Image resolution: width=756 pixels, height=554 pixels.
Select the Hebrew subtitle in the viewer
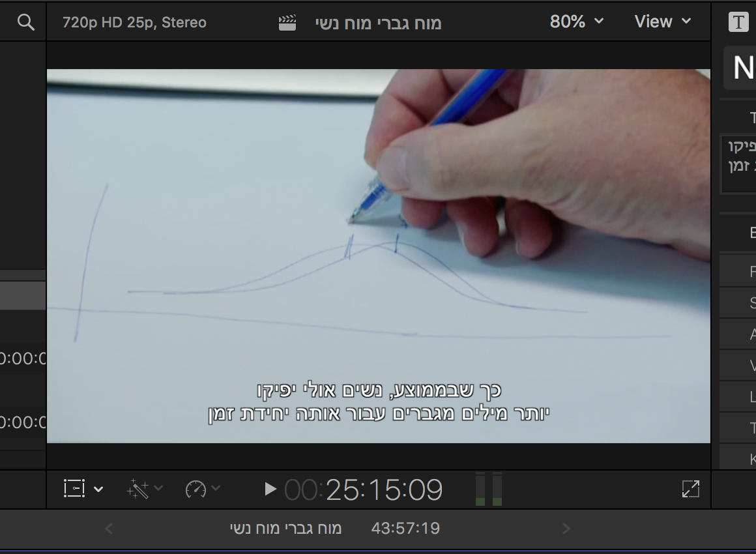coord(379,401)
